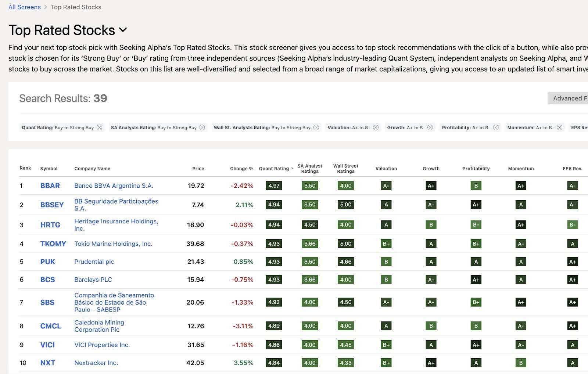Image resolution: width=588 pixels, height=374 pixels.
Task: Remove the Momentum filter chip
Action: pyautogui.click(x=559, y=127)
